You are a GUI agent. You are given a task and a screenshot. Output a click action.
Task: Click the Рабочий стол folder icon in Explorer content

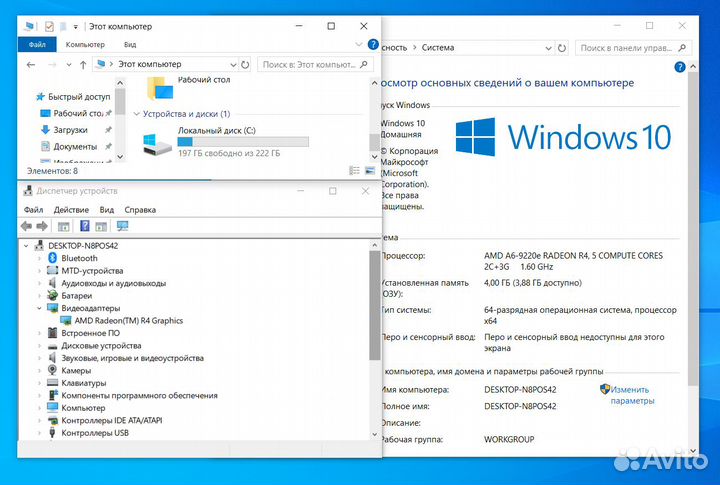tap(160, 88)
